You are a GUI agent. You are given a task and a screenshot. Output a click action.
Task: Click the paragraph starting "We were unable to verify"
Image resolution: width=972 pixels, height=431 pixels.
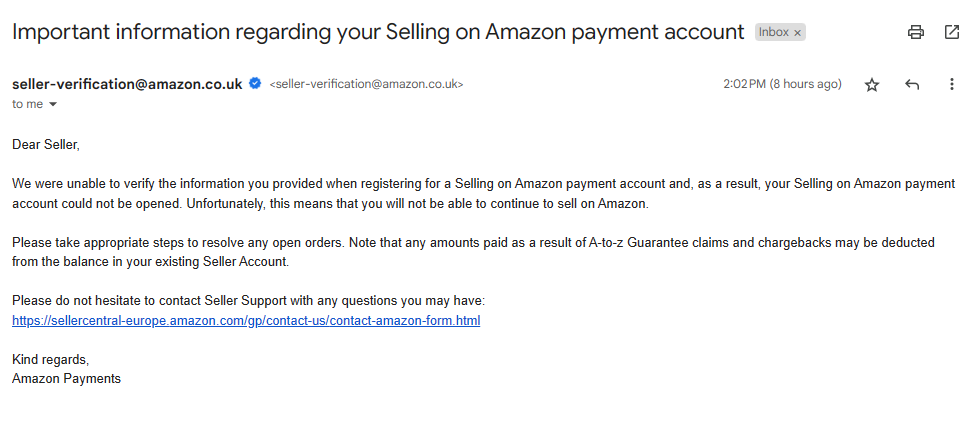point(484,194)
